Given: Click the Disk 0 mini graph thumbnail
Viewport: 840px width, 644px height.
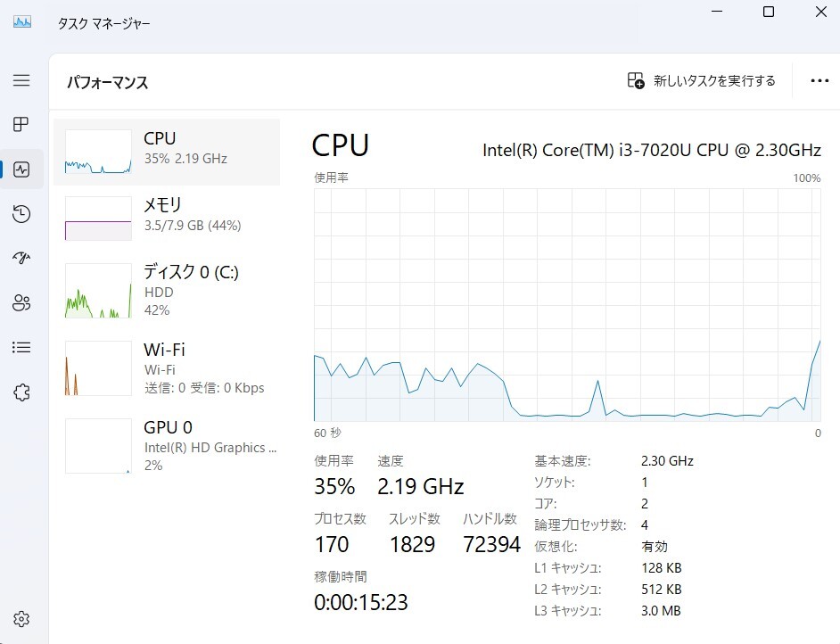Looking at the screenshot, I should point(98,290).
